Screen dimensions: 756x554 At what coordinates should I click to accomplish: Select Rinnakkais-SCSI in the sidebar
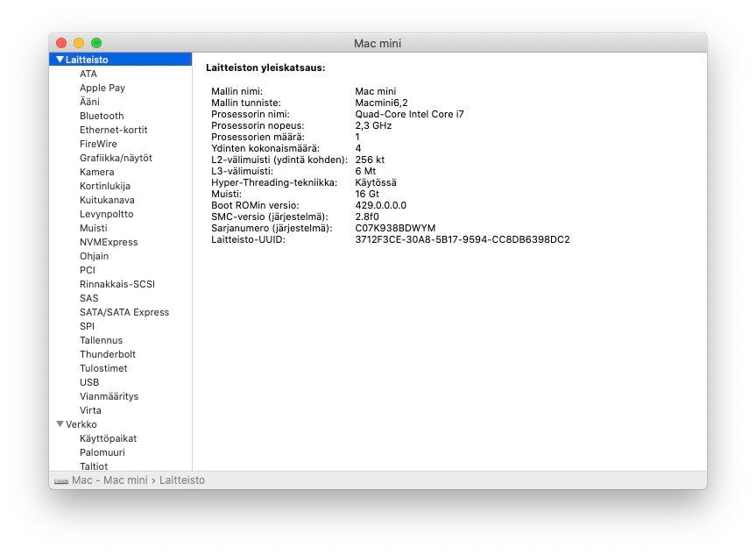[x=117, y=284]
